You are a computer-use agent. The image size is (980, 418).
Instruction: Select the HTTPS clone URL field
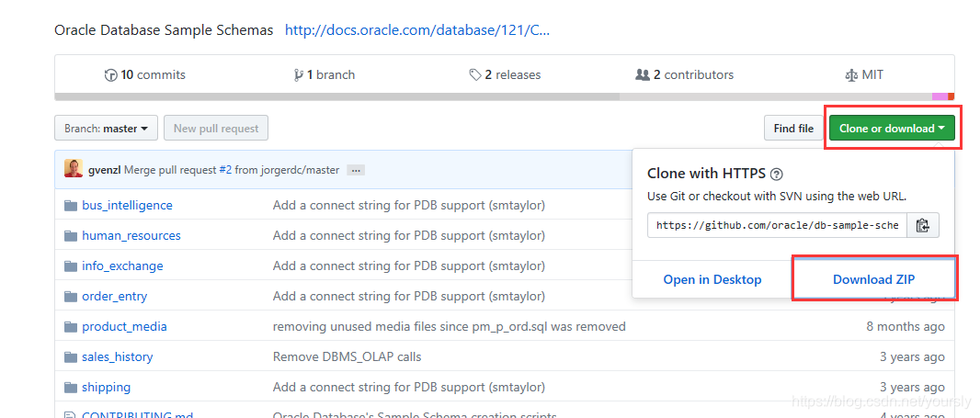point(777,226)
